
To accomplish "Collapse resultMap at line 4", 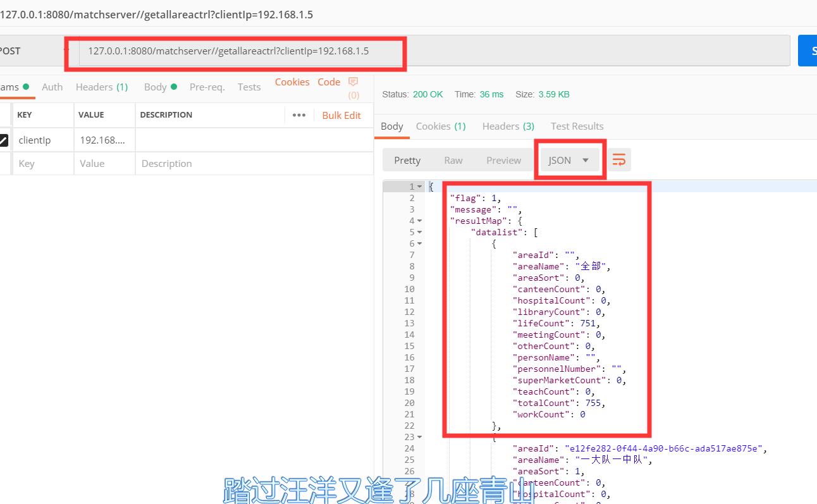I will (x=419, y=221).
